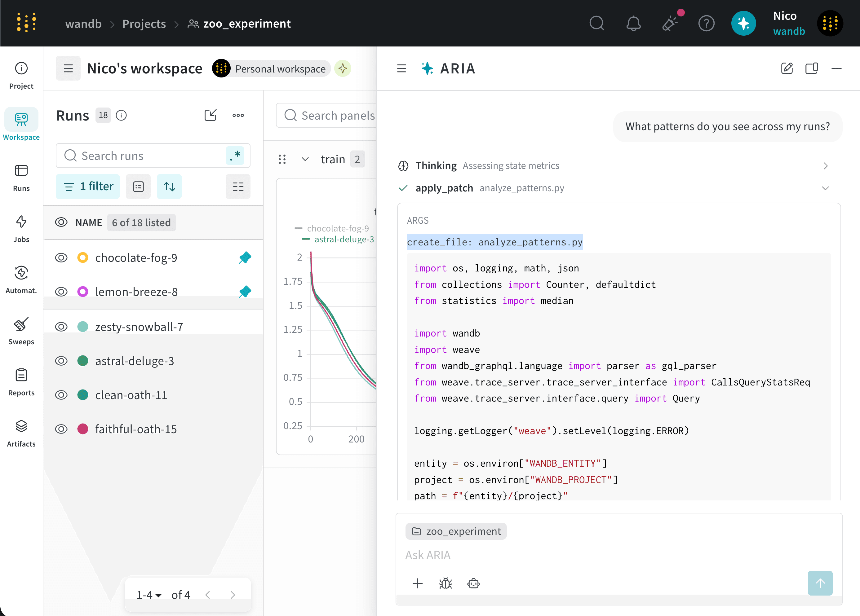Go to next page of runs
Image resolution: width=860 pixels, height=616 pixels.
(233, 595)
